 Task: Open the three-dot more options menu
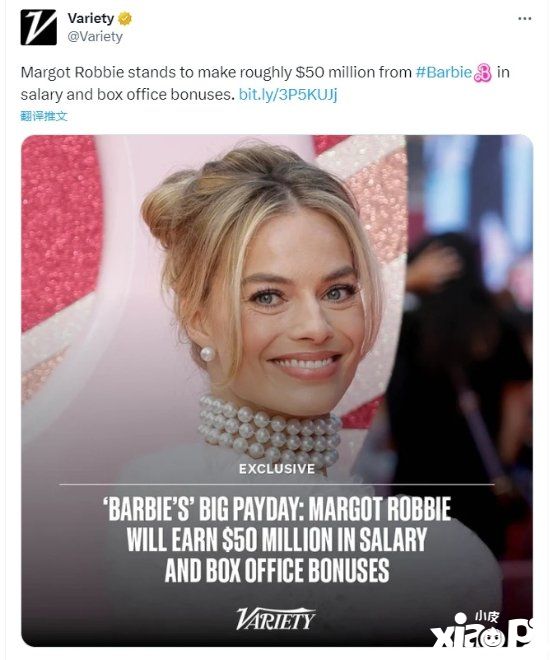pos(524,19)
